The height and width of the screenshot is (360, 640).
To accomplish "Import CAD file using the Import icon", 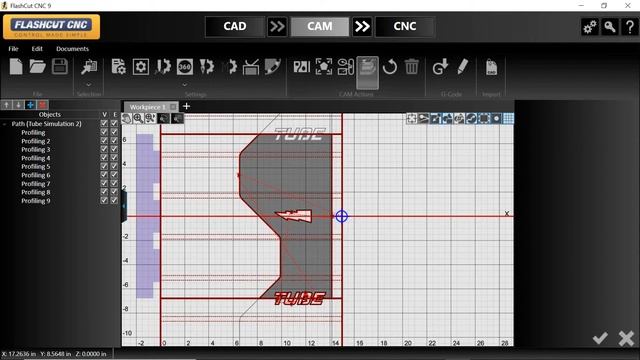I will pyautogui.click(x=491, y=67).
